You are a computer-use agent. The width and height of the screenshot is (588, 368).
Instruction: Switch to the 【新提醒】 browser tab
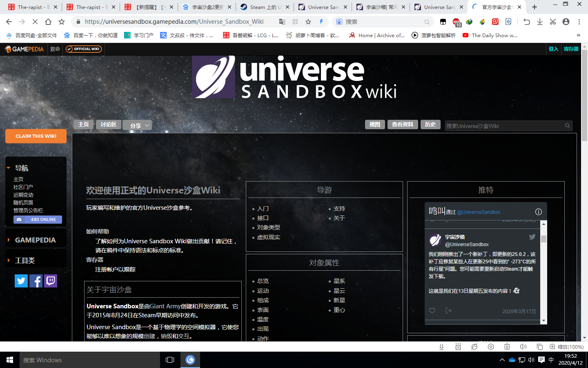(x=148, y=7)
